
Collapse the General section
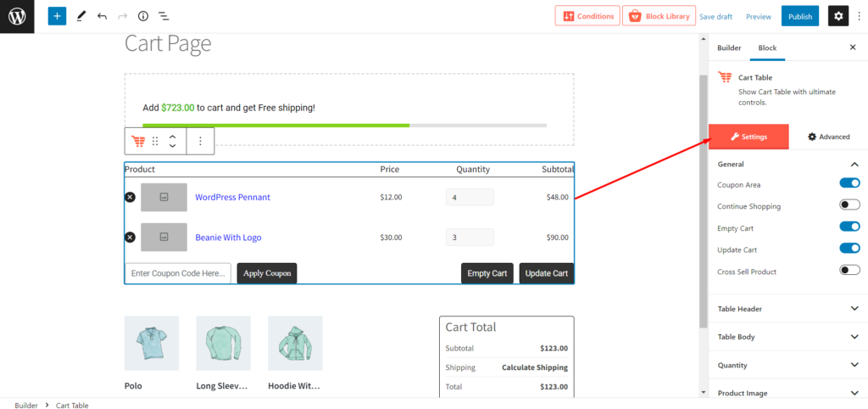click(x=787, y=164)
